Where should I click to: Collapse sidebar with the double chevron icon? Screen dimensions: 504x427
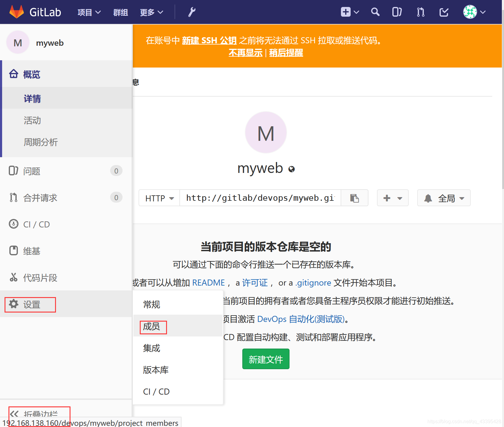[x=14, y=414]
